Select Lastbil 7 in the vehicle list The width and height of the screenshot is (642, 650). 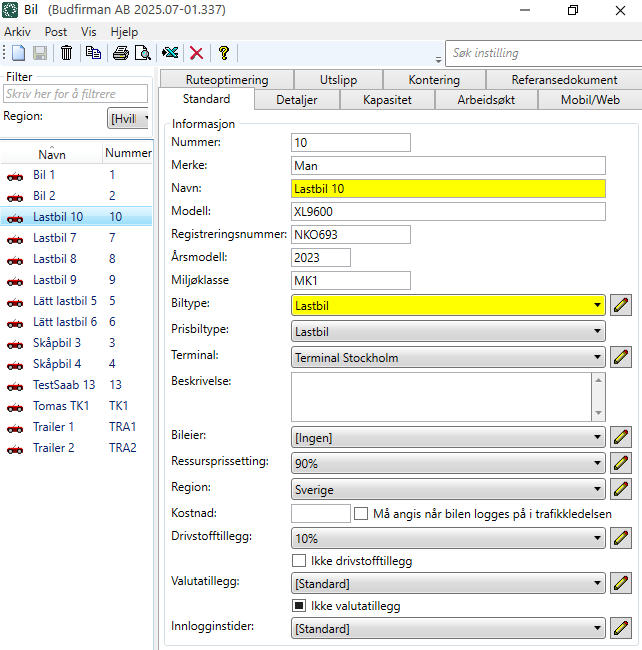tap(55, 237)
